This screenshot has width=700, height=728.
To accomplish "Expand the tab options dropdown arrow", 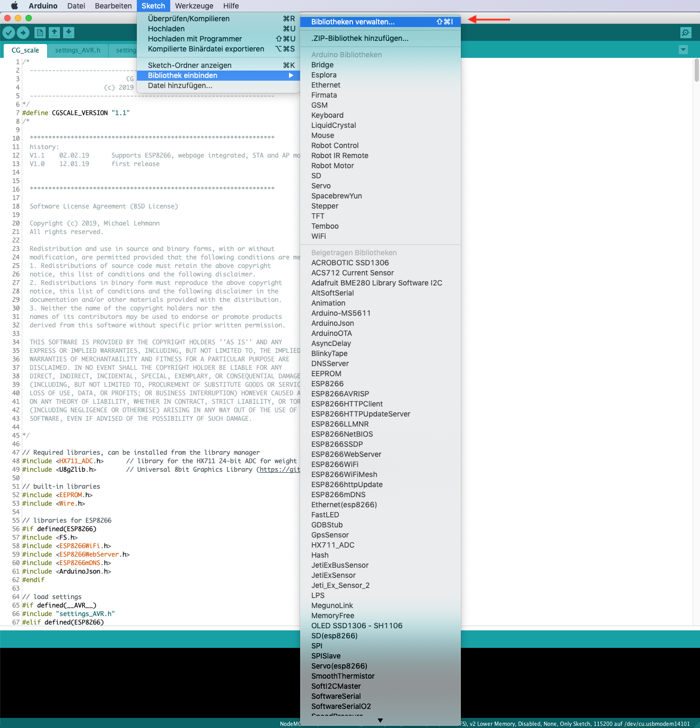I will pos(683,50).
